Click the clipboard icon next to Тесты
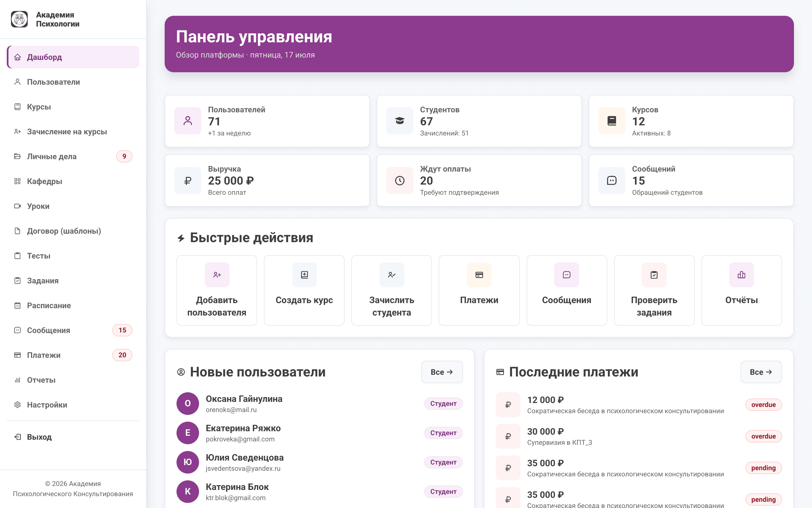This screenshot has width=812, height=508. click(17, 256)
